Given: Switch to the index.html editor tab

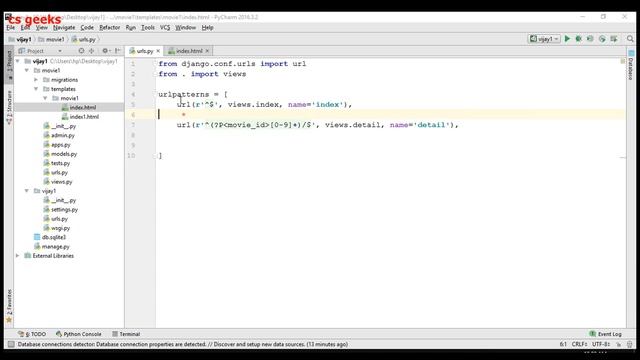Looking at the screenshot, I should (x=189, y=51).
